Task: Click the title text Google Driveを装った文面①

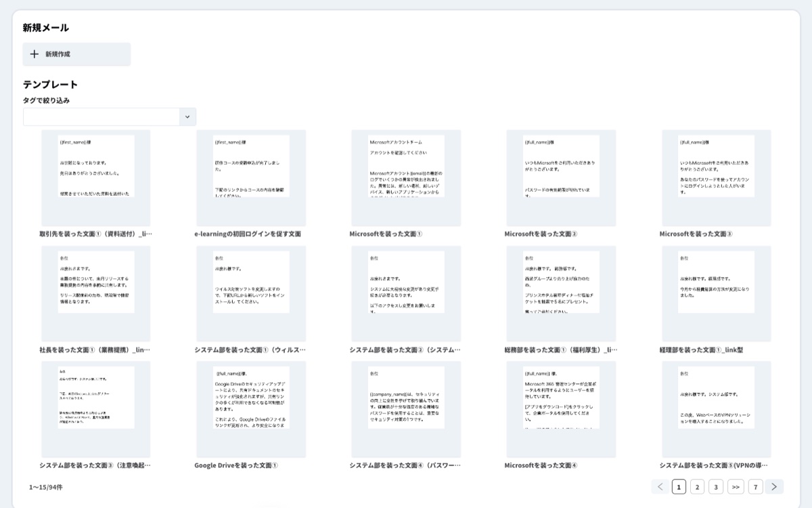Action: coord(236,465)
